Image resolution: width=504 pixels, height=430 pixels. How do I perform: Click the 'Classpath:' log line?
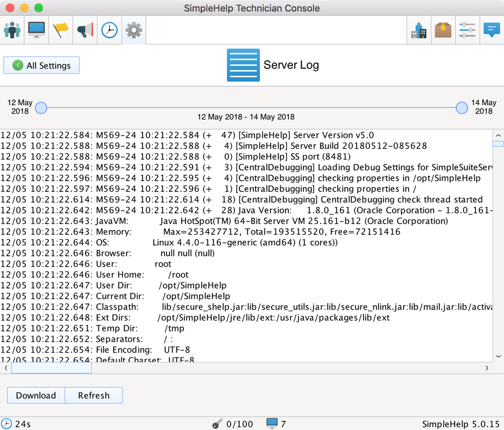(x=246, y=307)
